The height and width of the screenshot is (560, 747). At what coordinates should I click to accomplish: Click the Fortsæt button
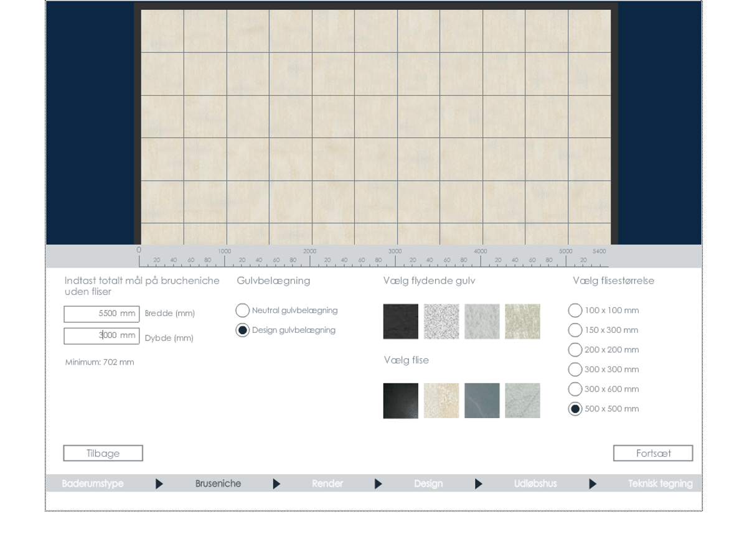pos(653,454)
